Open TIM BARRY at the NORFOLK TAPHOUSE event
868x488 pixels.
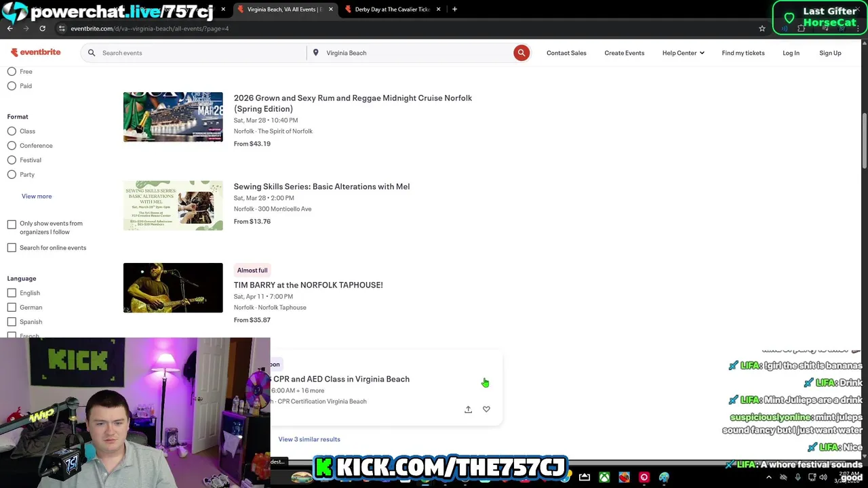[309, 285]
